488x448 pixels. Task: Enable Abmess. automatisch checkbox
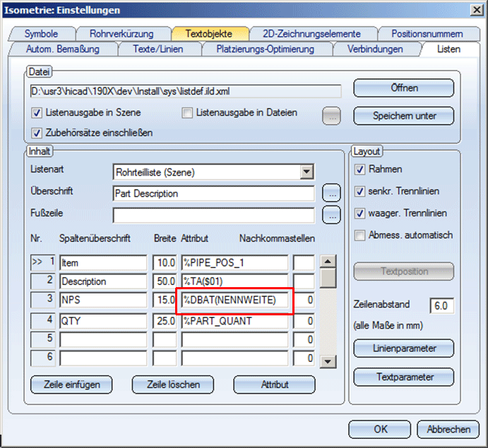coord(359,236)
